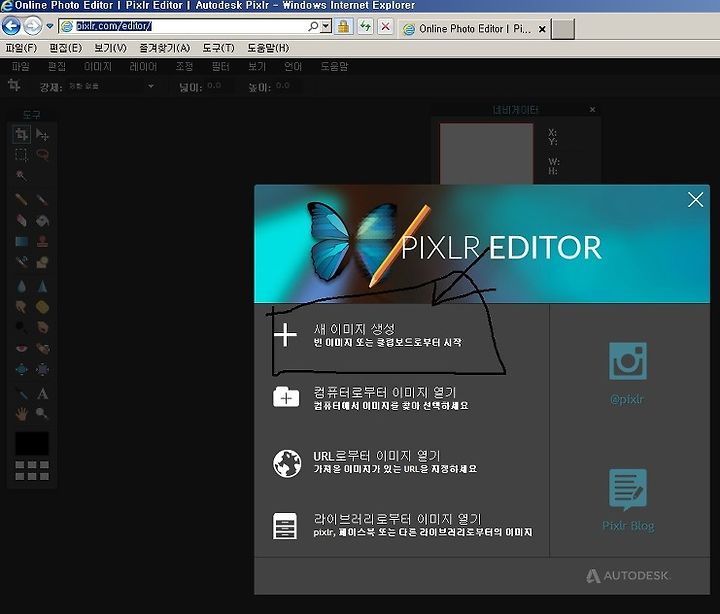Select the Sharpen triangle tool
This screenshot has width=720, height=614.
click(42, 287)
